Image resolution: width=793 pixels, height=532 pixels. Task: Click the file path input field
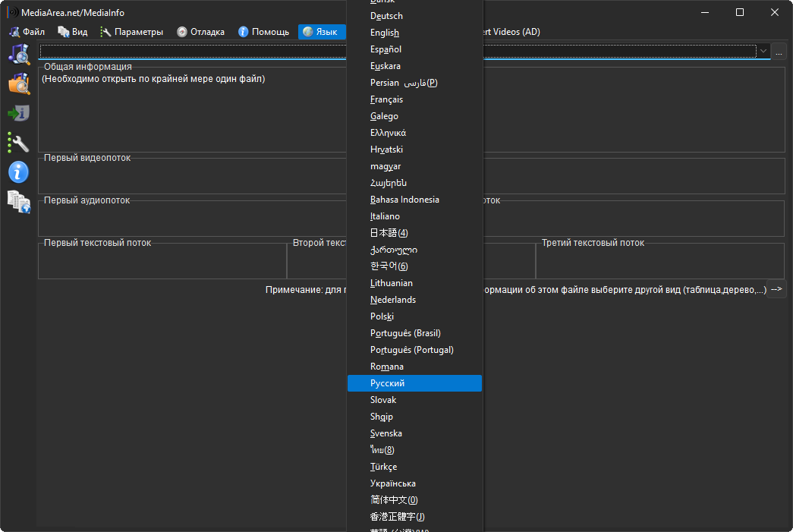click(x=190, y=52)
